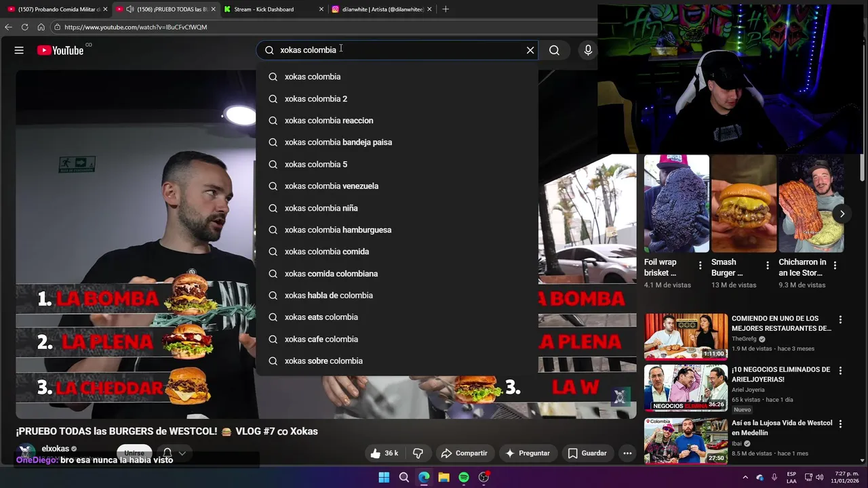Close the Stream - Kick Dashboard tab
Viewport: 868px width, 488px height.
[321, 9]
